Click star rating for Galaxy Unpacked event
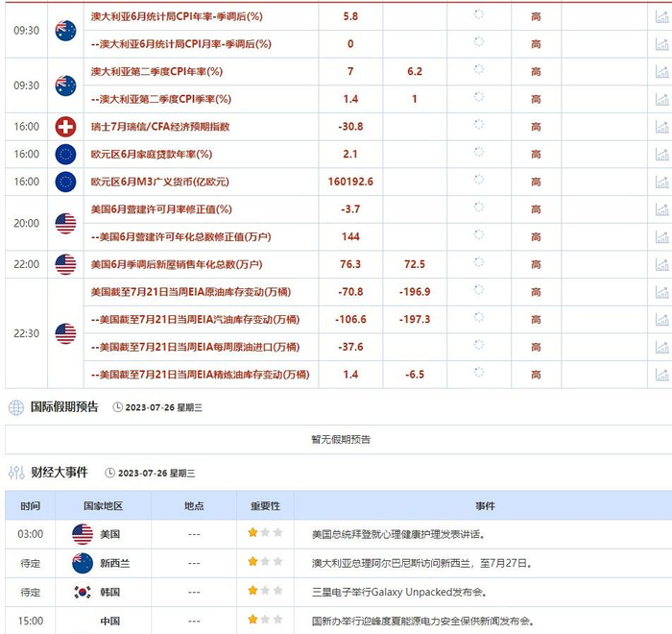Image resolution: width=672 pixels, height=634 pixels. (x=265, y=591)
